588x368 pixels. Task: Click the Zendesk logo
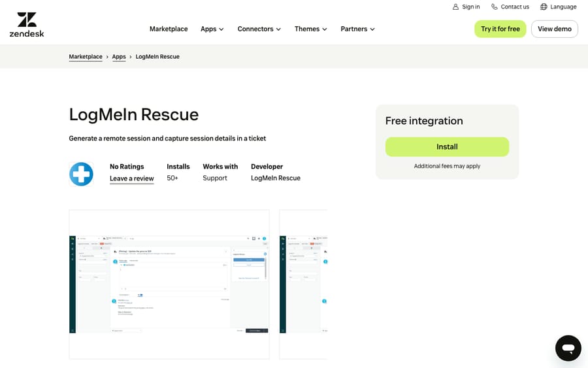pos(27,25)
